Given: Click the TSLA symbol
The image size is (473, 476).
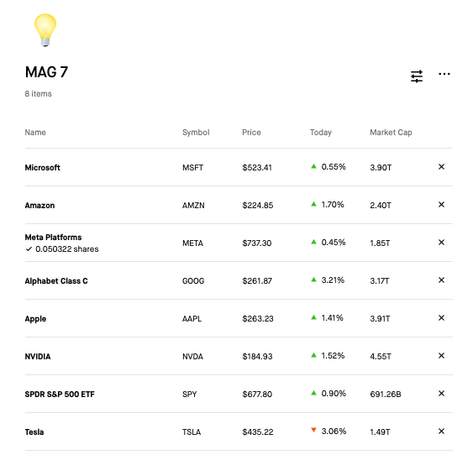Looking at the screenshot, I should click(x=192, y=432).
